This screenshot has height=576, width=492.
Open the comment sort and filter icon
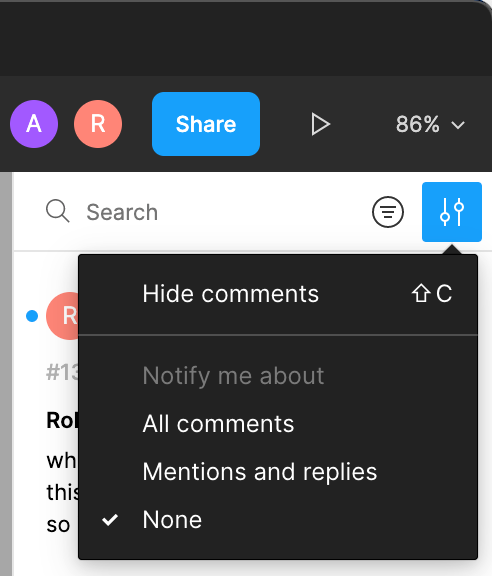(x=388, y=212)
